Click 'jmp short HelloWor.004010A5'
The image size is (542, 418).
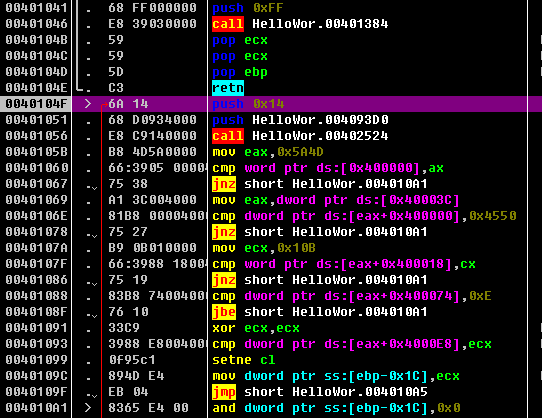[320, 392]
